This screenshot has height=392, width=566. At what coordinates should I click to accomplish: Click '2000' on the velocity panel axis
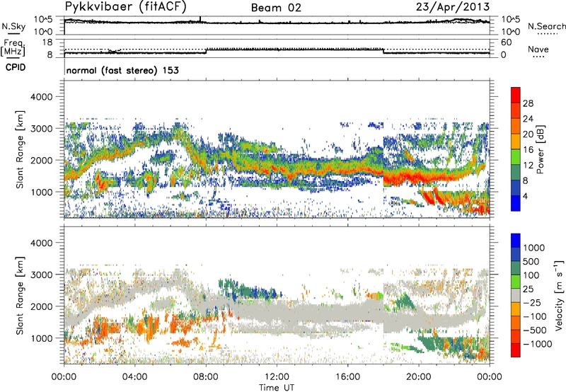click(41, 306)
